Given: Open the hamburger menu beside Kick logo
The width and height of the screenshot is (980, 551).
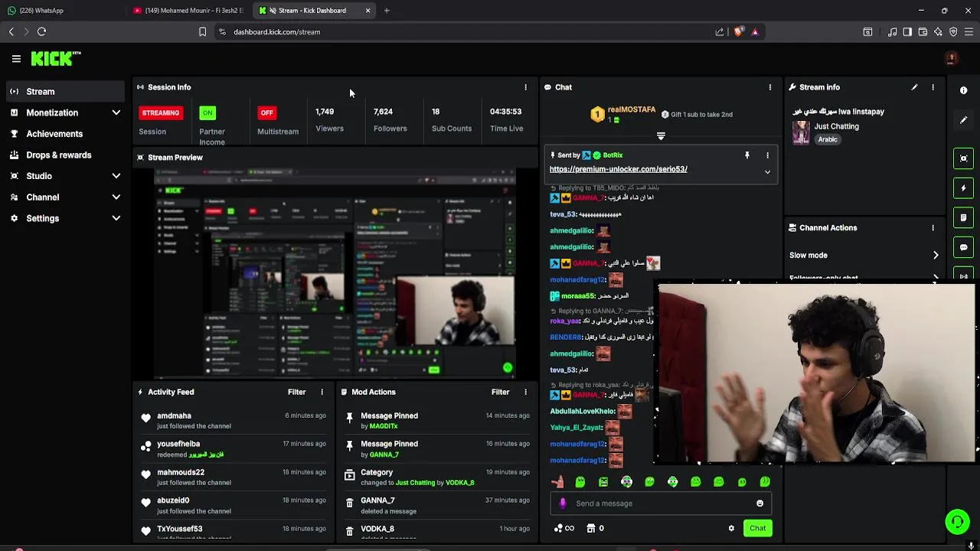Looking at the screenshot, I should 16,58.
